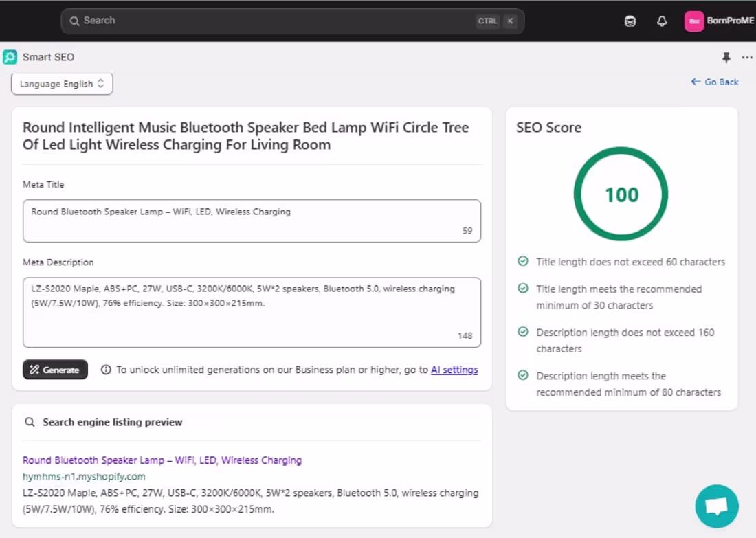
Task: Click the notification bell icon
Action: click(662, 21)
